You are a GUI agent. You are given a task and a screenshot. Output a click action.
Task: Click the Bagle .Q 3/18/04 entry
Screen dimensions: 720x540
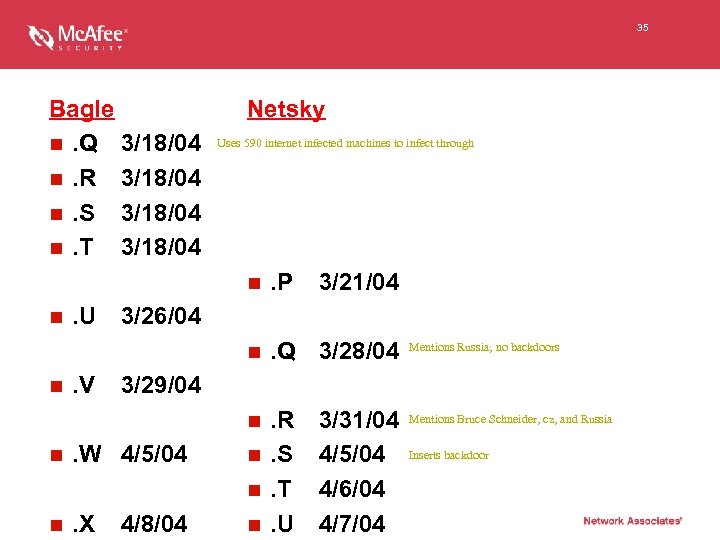(x=126, y=143)
